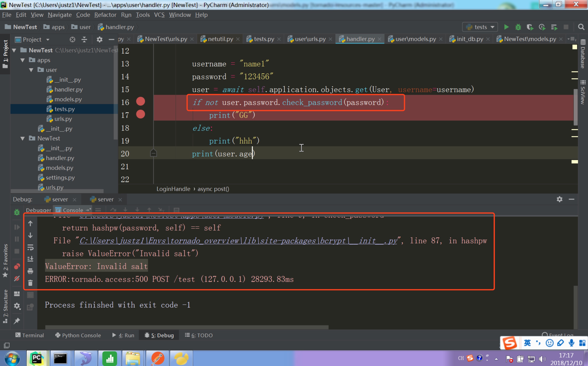This screenshot has width=588, height=366.
Task: Click the locate-in-project target icon
Action: (x=72, y=39)
